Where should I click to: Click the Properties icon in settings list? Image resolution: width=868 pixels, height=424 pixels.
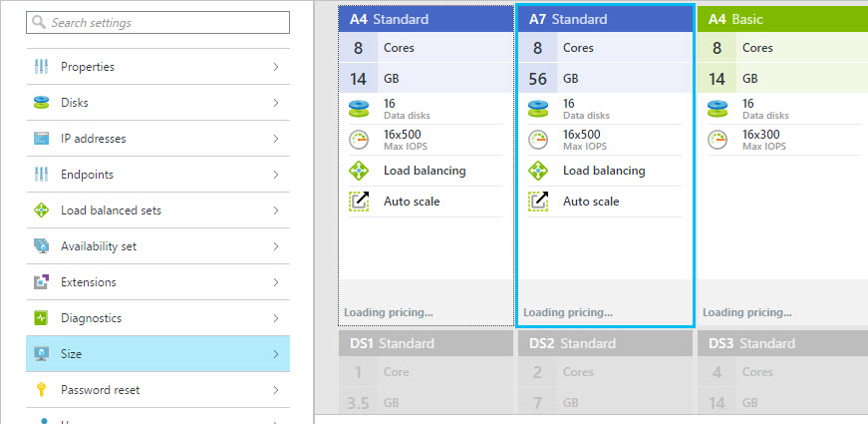tap(41, 67)
